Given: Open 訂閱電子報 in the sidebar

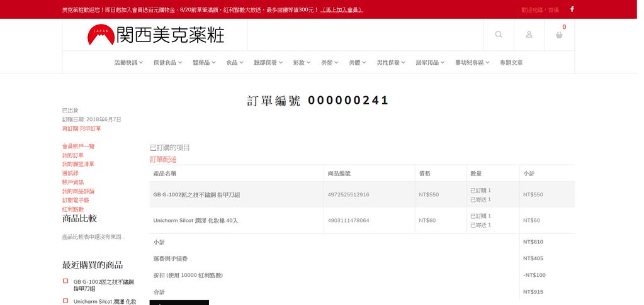Looking at the screenshot, I should tap(76, 201).
